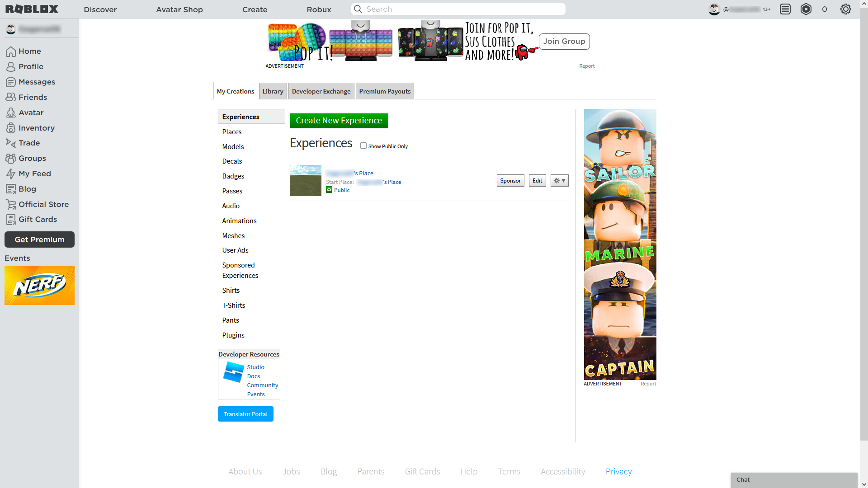The width and height of the screenshot is (868, 488).
Task: Click the Avatar icon in sidebar
Action: [x=11, y=112]
